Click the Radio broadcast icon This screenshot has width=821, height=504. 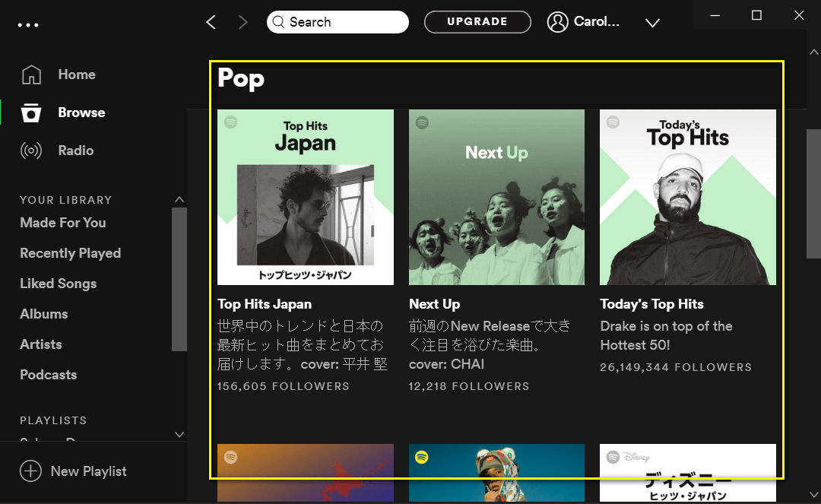point(31,151)
